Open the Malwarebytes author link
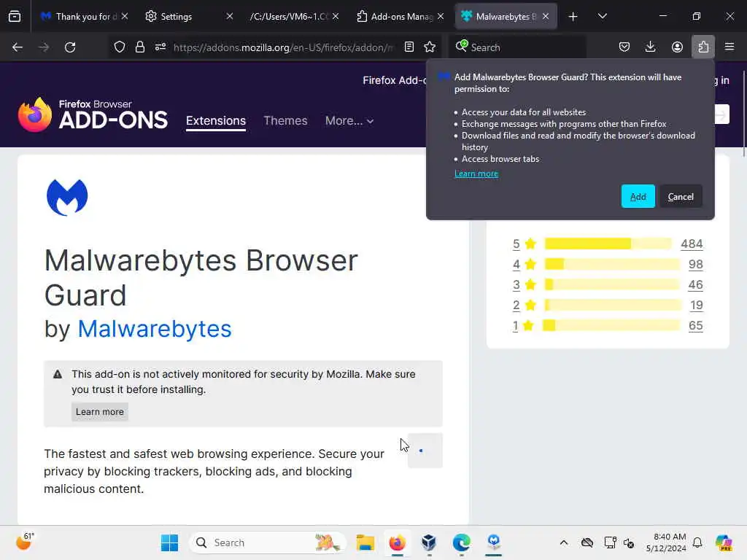This screenshot has height=560, width=747. coord(155,329)
